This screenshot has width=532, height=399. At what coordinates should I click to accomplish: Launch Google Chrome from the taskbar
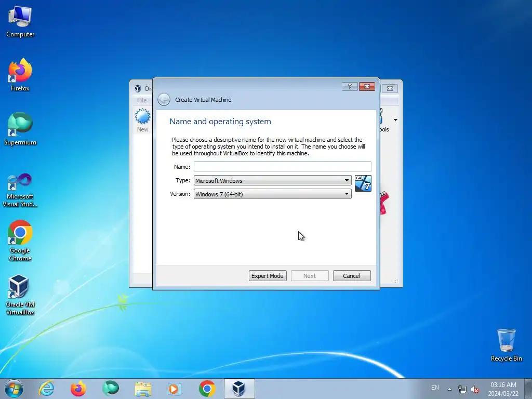(207, 389)
